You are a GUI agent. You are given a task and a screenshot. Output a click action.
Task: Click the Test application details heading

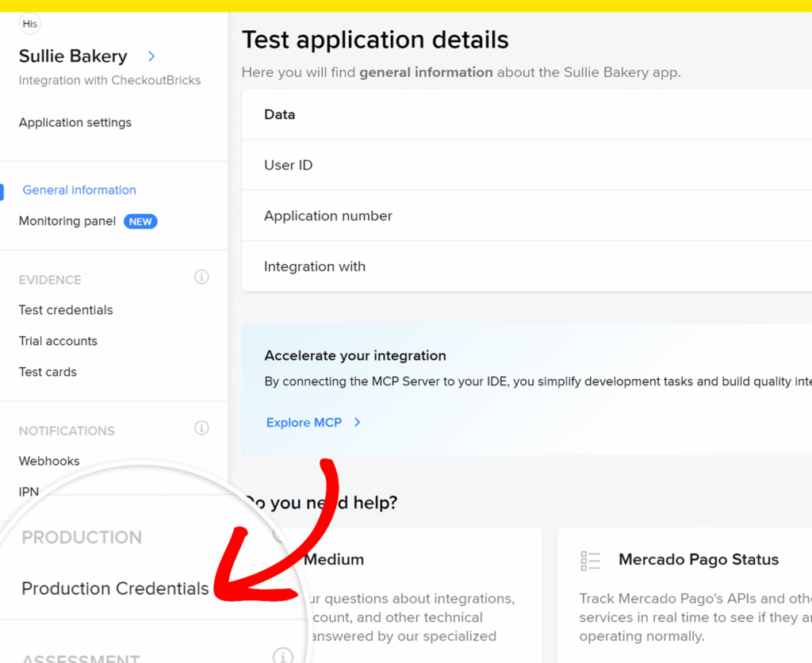375,40
